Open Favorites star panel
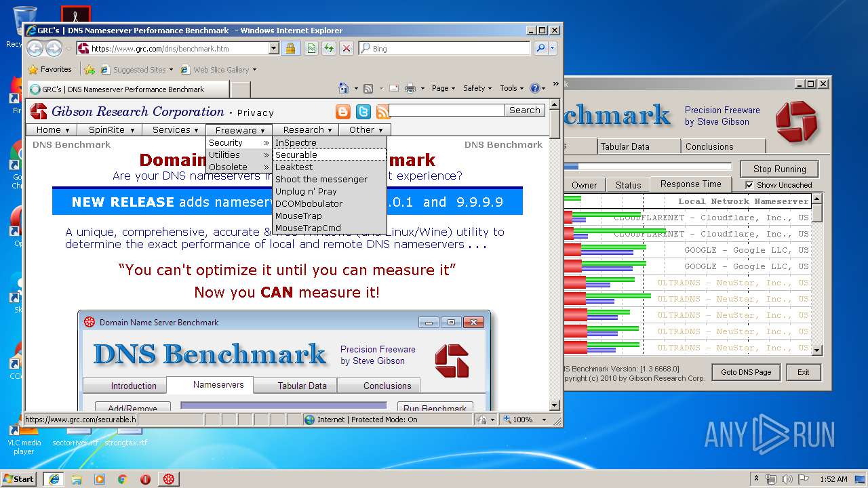The width and height of the screenshot is (868, 488). point(50,69)
